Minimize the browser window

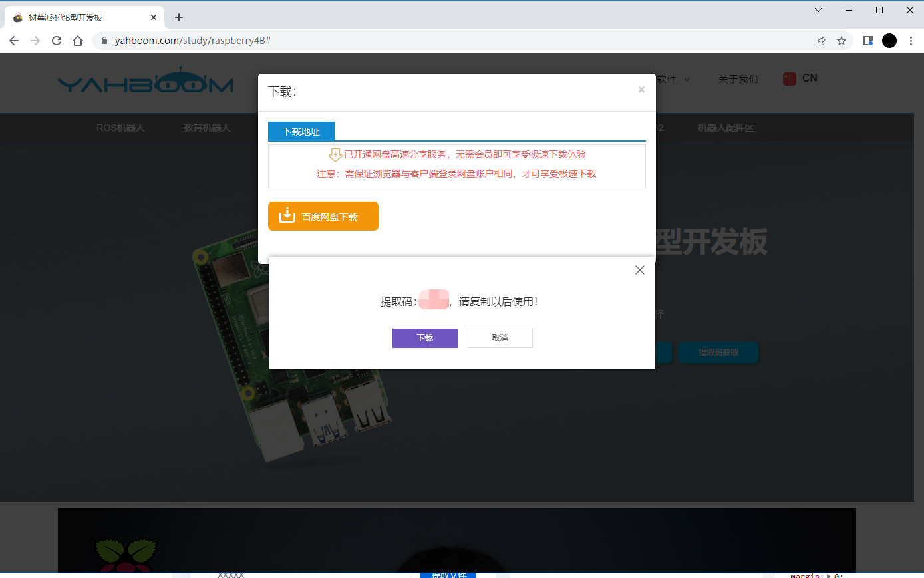coord(849,10)
